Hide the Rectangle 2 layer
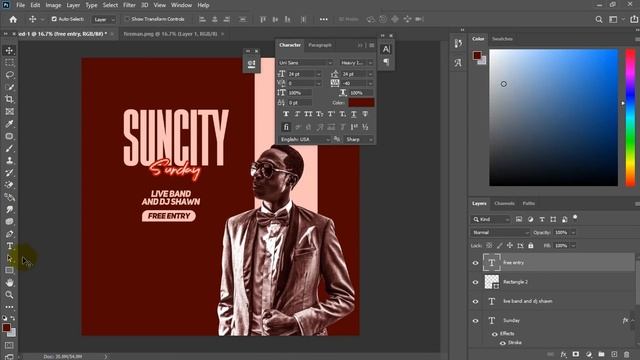The width and height of the screenshot is (640, 360). [x=476, y=282]
